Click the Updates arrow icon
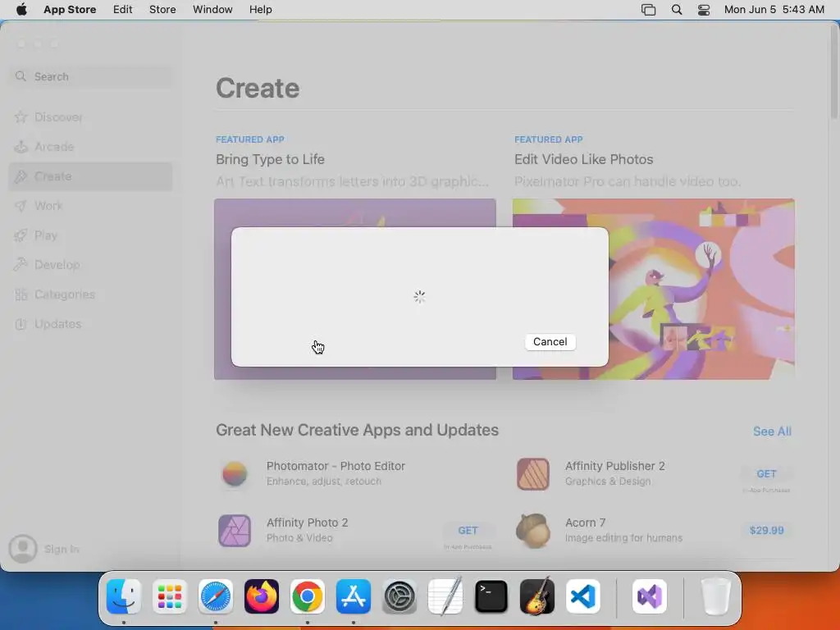Viewport: 840px width, 630px height. (21, 323)
